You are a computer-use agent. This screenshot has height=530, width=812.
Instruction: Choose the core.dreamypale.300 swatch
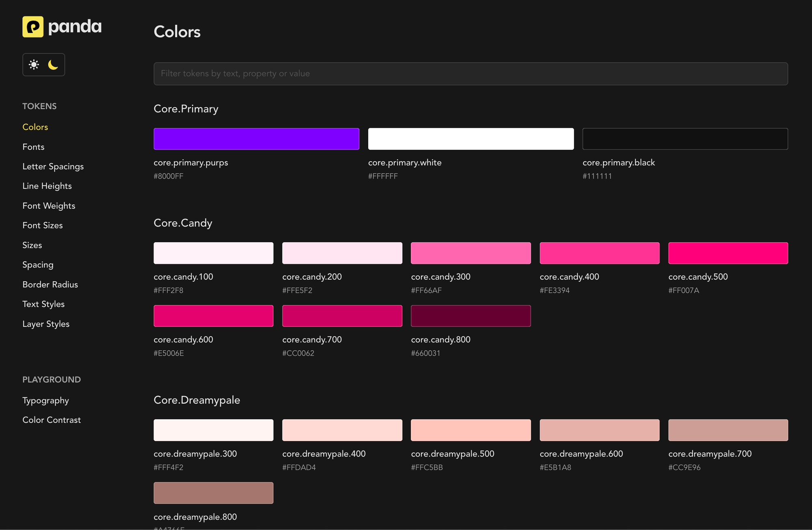(x=214, y=430)
